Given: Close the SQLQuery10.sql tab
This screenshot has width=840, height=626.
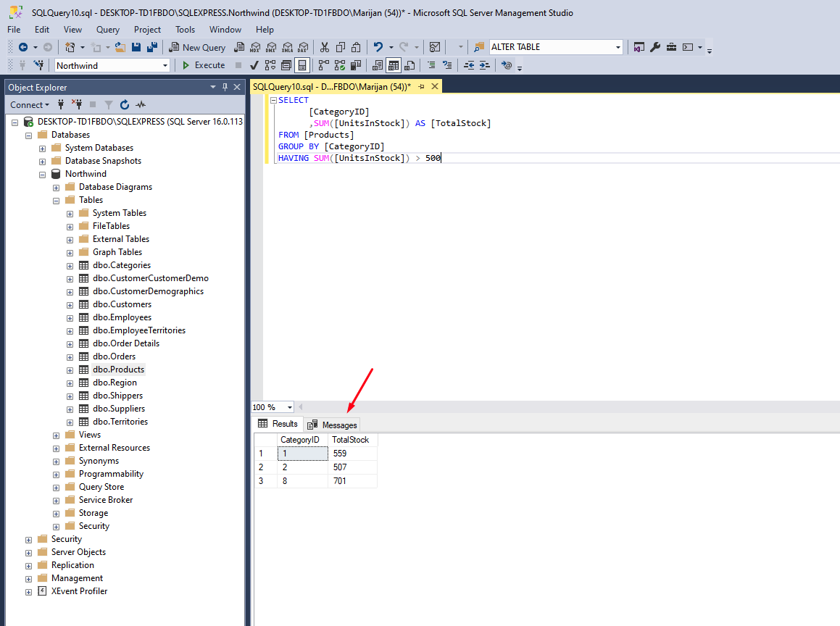Looking at the screenshot, I should 435,87.
